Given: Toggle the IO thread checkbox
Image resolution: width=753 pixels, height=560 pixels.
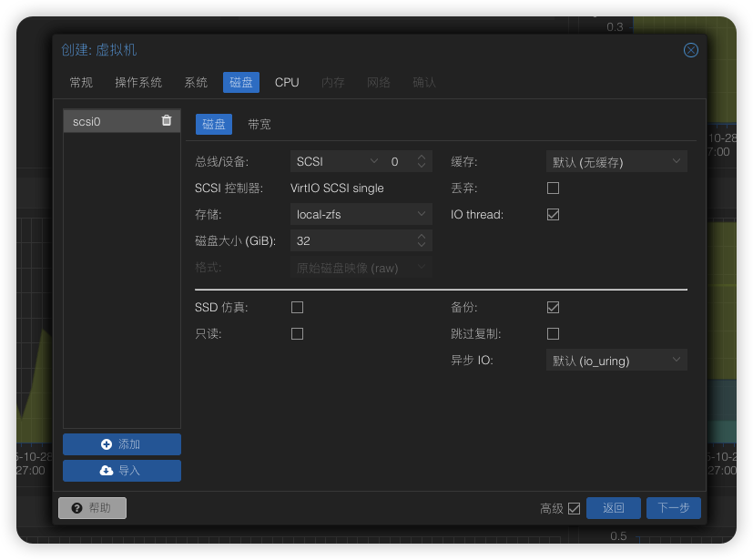Looking at the screenshot, I should [x=553, y=215].
